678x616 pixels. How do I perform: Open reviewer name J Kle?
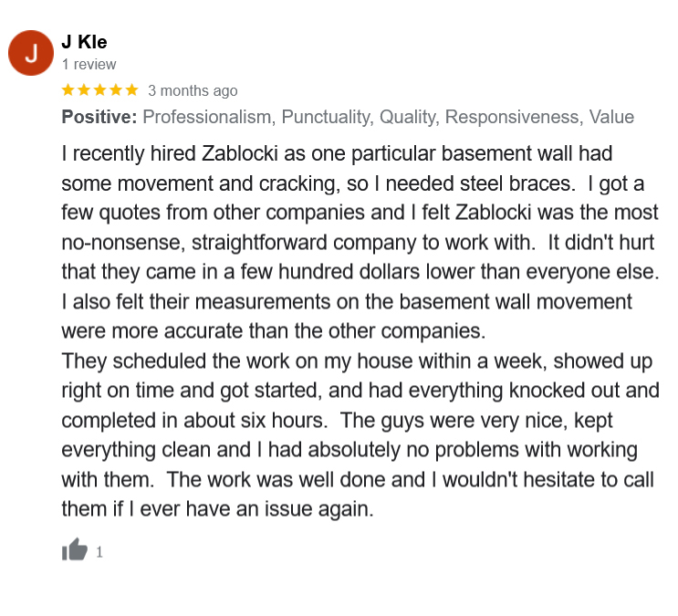pyautogui.click(x=84, y=42)
